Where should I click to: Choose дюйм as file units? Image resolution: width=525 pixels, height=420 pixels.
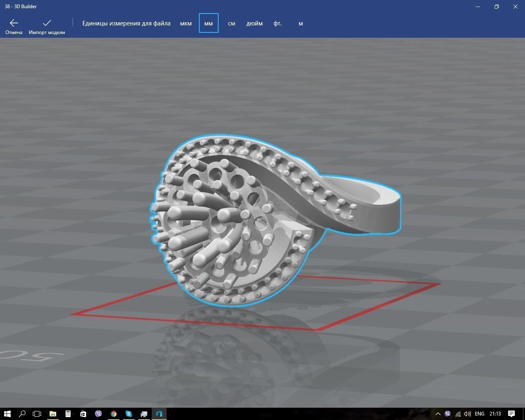254,23
